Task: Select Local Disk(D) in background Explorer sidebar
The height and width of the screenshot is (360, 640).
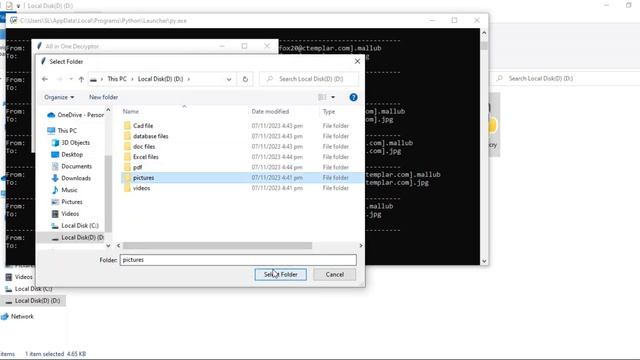Action: coord(33,301)
